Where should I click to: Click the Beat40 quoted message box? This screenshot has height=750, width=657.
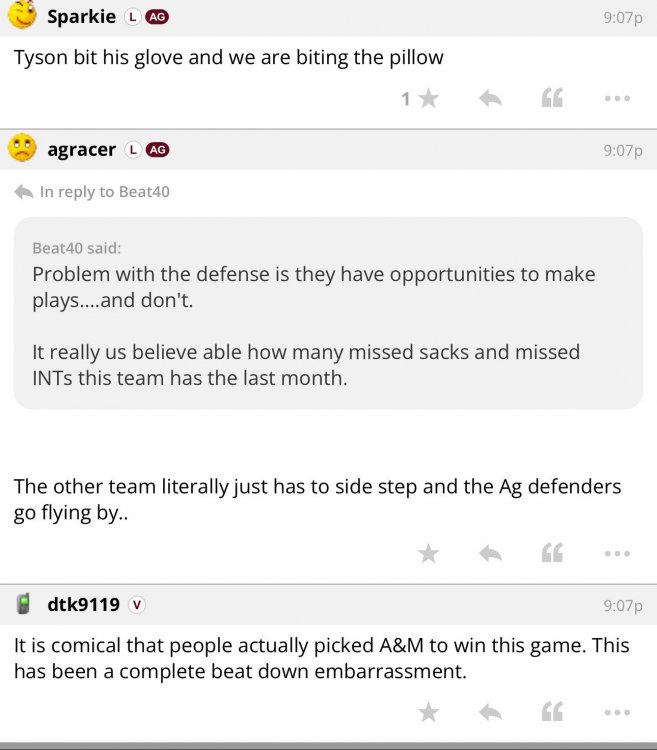click(x=328, y=313)
